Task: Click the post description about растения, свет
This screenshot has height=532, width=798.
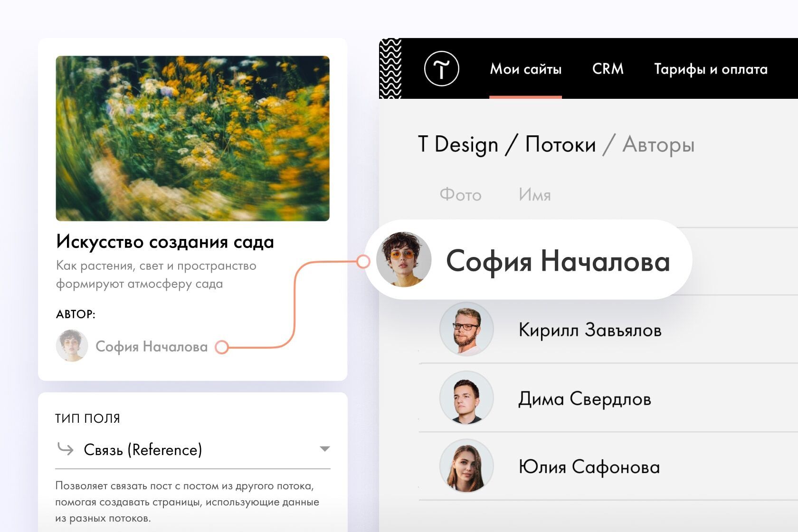Action: 156,275
